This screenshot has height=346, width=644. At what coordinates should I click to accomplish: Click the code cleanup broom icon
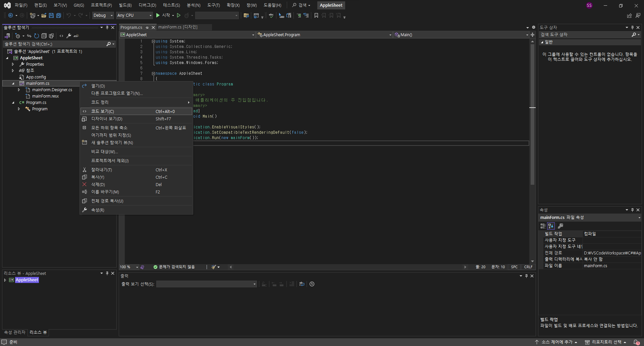(x=214, y=267)
